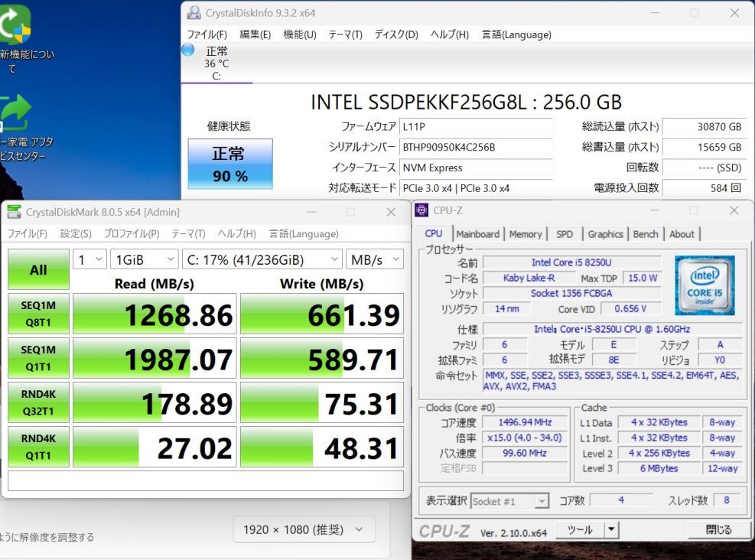Click the ツール button in CPU-Z

pyautogui.click(x=580, y=529)
